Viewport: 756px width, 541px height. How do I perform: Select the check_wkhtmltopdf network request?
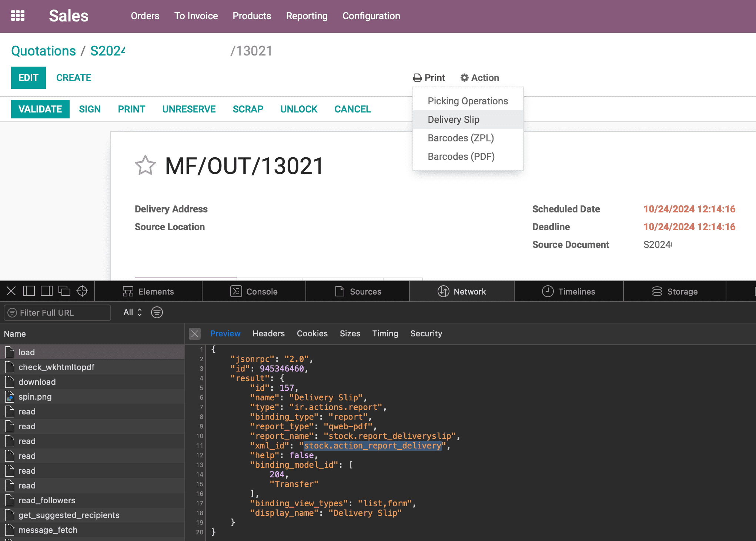(92, 367)
